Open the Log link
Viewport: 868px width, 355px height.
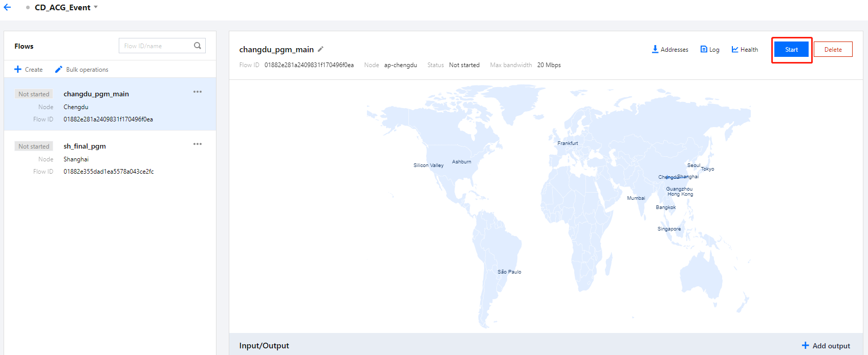click(714, 50)
